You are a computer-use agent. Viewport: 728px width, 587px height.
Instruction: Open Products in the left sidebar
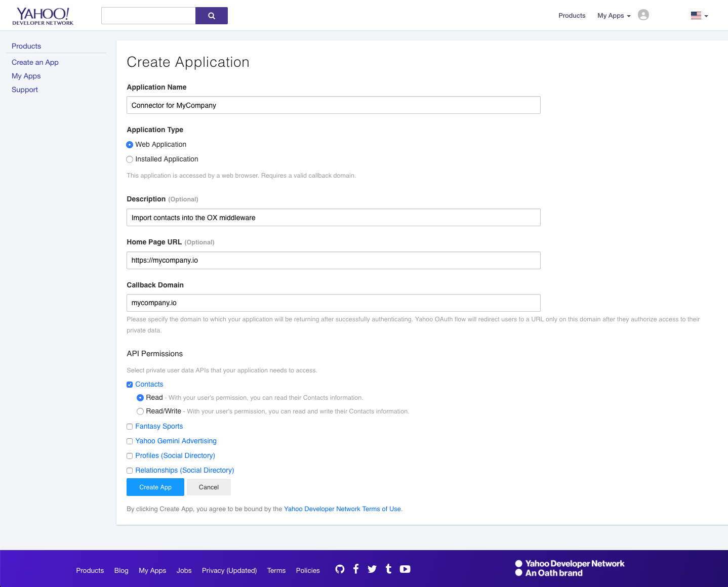coord(26,46)
